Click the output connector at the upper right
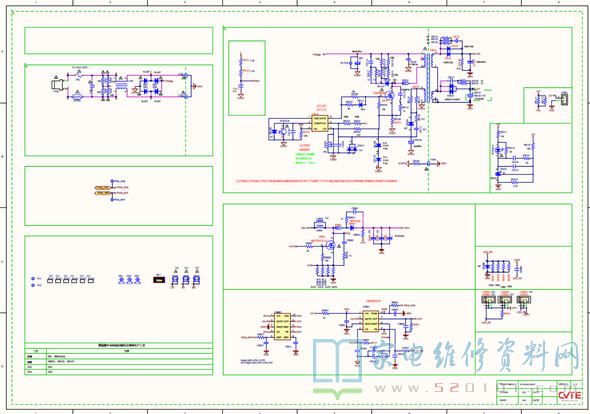 [x=564, y=99]
